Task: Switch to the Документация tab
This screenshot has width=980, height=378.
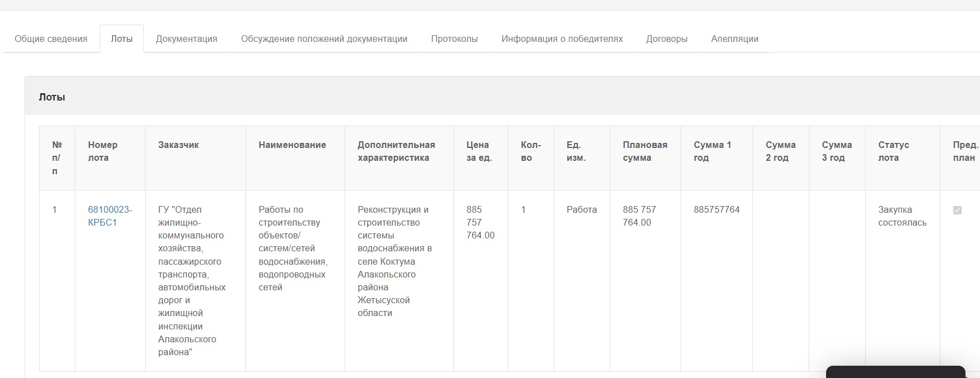Action: tap(186, 39)
